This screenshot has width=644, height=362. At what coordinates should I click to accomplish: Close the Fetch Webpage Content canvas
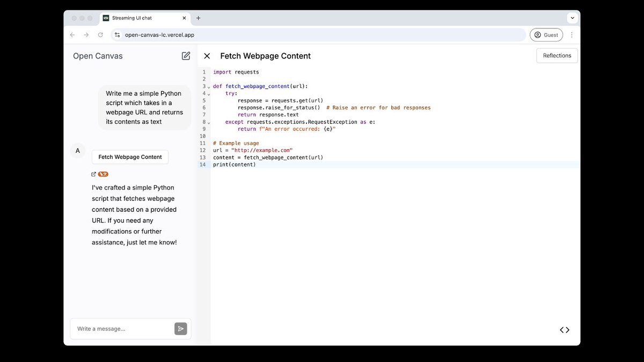coord(207,56)
